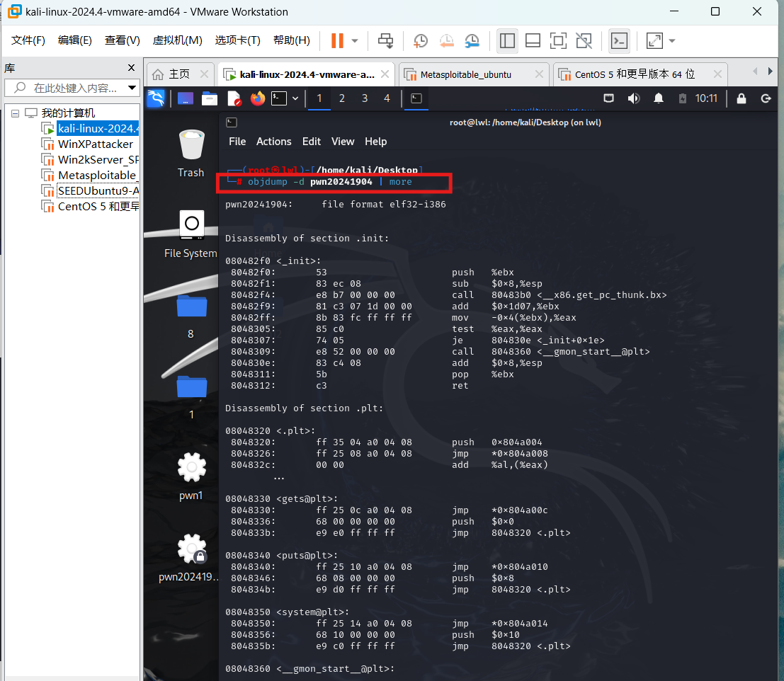Open the console view button
The height and width of the screenshot is (681, 784).
pyautogui.click(x=619, y=41)
